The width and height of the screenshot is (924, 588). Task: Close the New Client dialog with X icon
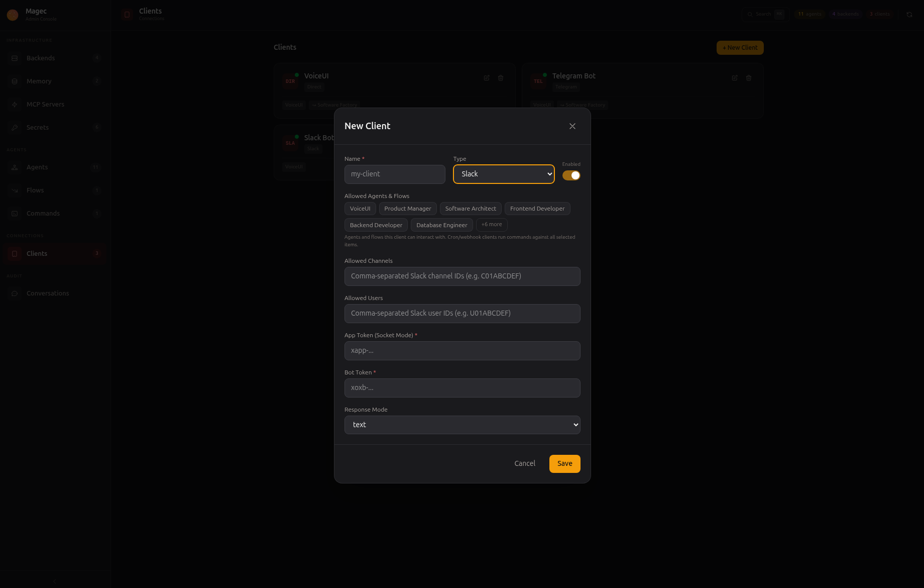click(572, 126)
